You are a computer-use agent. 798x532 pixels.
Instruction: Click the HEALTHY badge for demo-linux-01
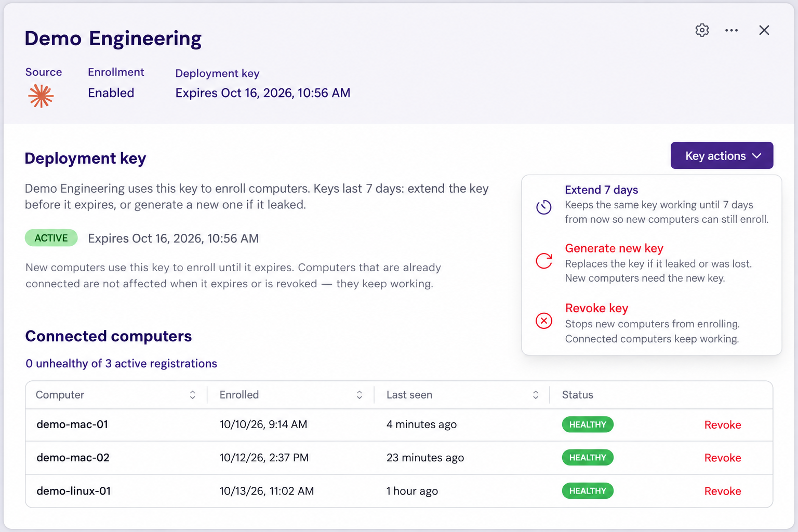click(x=588, y=491)
